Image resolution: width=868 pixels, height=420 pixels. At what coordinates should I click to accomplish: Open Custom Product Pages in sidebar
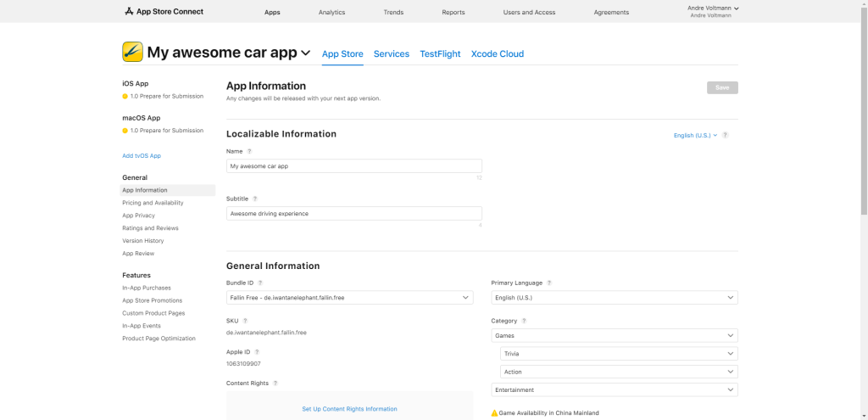click(x=154, y=314)
